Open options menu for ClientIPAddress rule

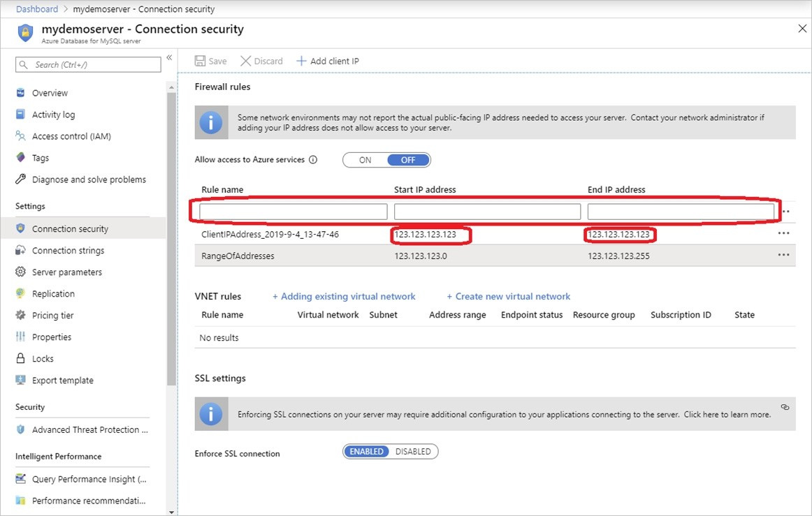click(x=783, y=233)
